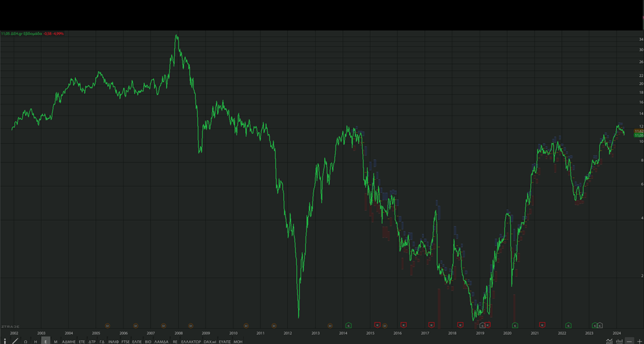Click the 20 level on price axis

pyautogui.click(x=641, y=84)
